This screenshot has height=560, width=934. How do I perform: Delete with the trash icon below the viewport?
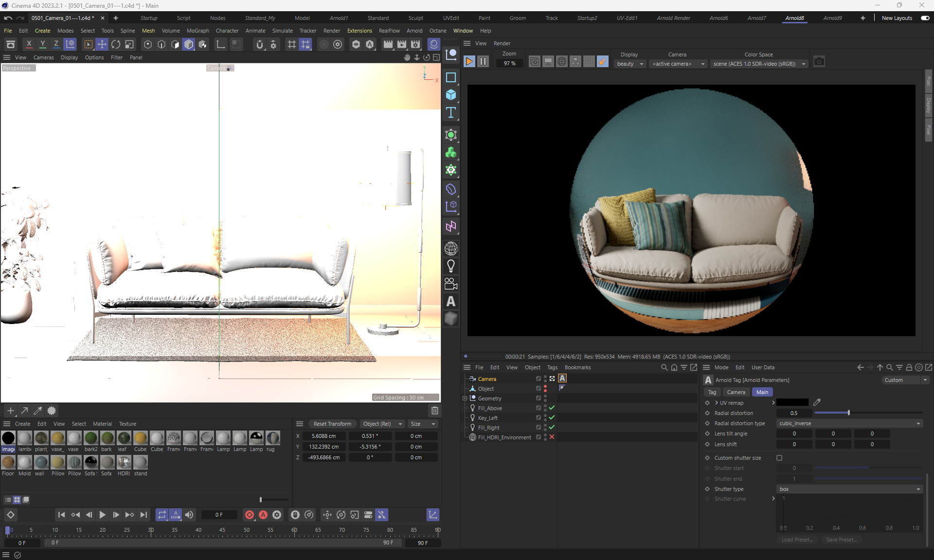pyautogui.click(x=434, y=411)
